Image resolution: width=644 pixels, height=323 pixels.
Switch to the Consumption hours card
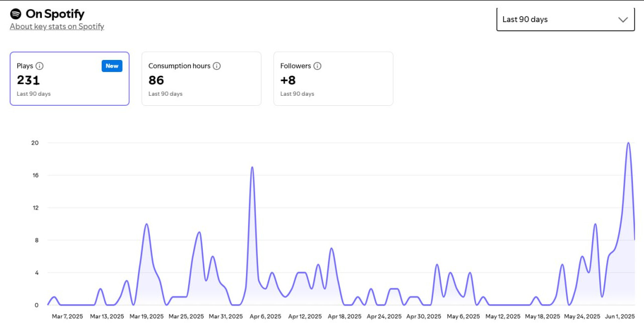click(201, 79)
